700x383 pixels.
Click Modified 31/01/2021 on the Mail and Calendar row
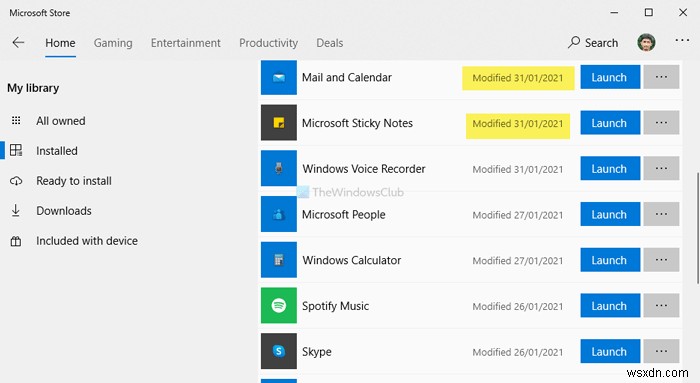(518, 78)
